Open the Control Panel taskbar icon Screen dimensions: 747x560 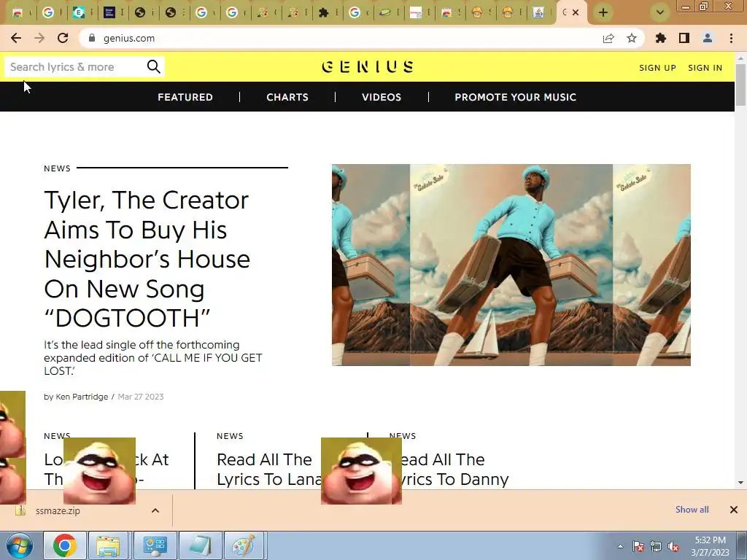(x=155, y=545)
